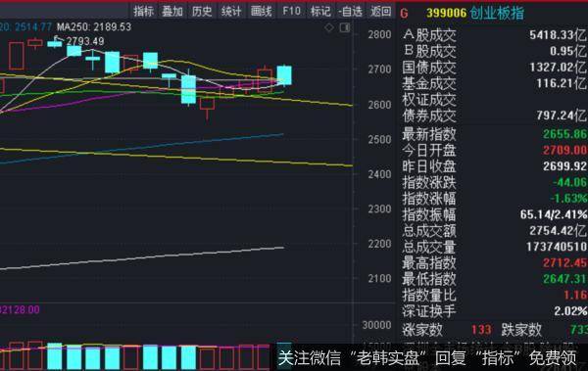
Task: Click the diamond icon above chart
Action: 329,27
